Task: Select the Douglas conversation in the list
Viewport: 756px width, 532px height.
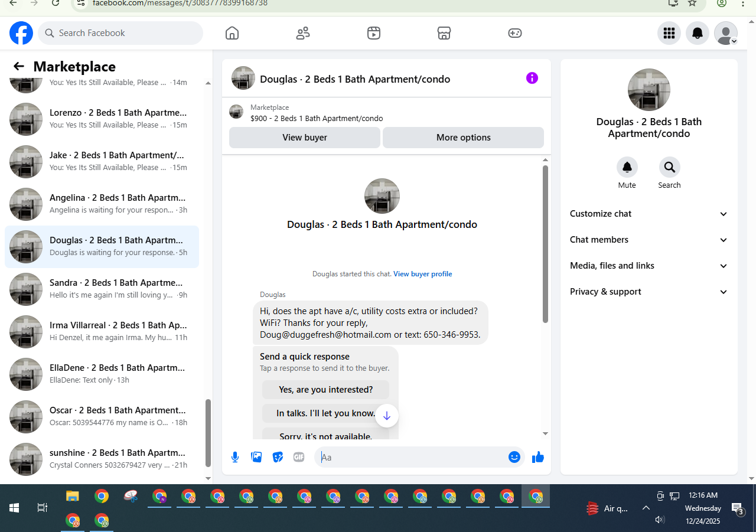Action: pos(102,247)
